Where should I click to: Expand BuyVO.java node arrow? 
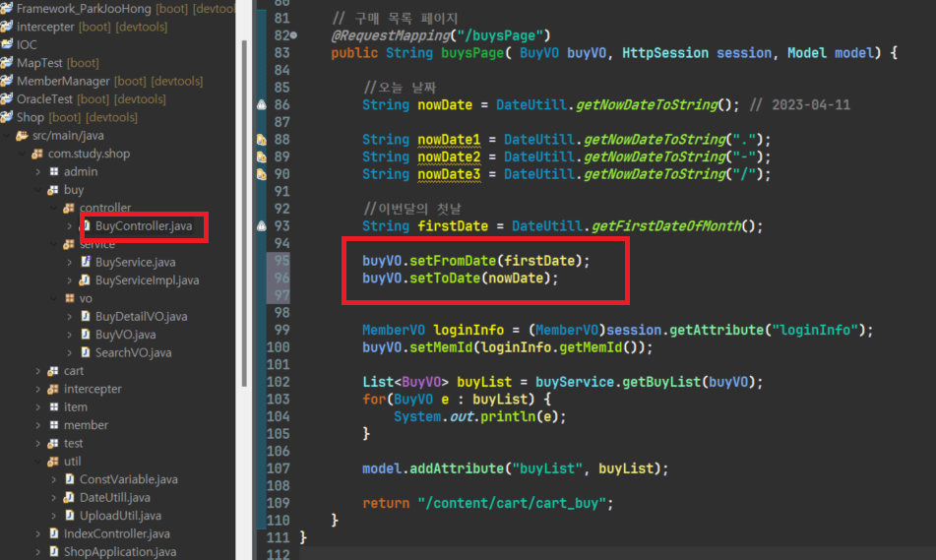(x=69, y=335)
